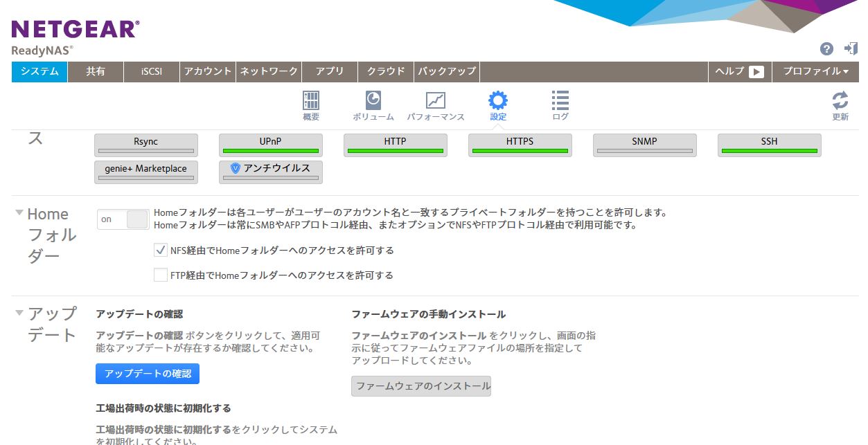Enable FTP access to Home folder
Image resolution: width=868 pixels, height=445 pixels.
coord(161,275)
